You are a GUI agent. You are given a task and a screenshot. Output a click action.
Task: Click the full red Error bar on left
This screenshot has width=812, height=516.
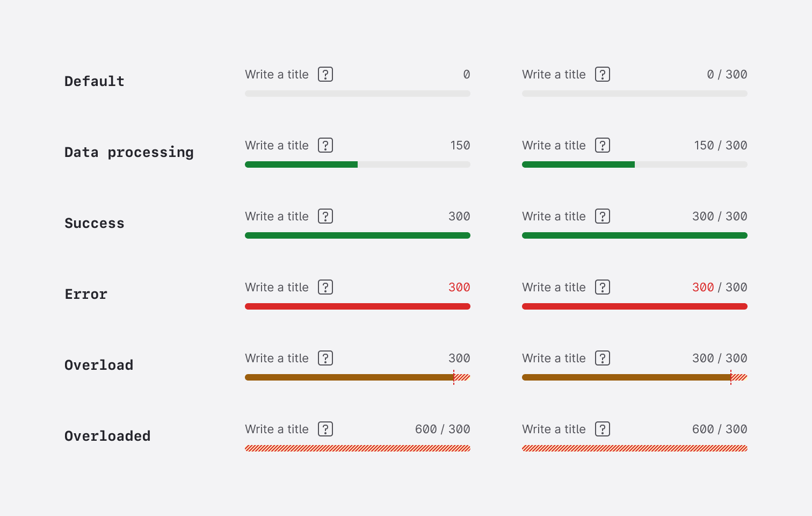click(x=357, y=306)
